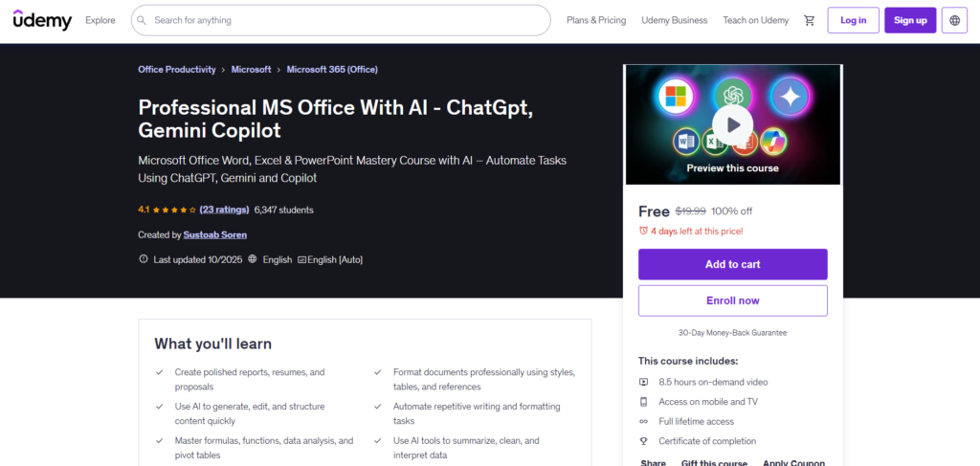
Task: Click checkmark beside 'Create polished reports'
Action: (x=160, y=372)
